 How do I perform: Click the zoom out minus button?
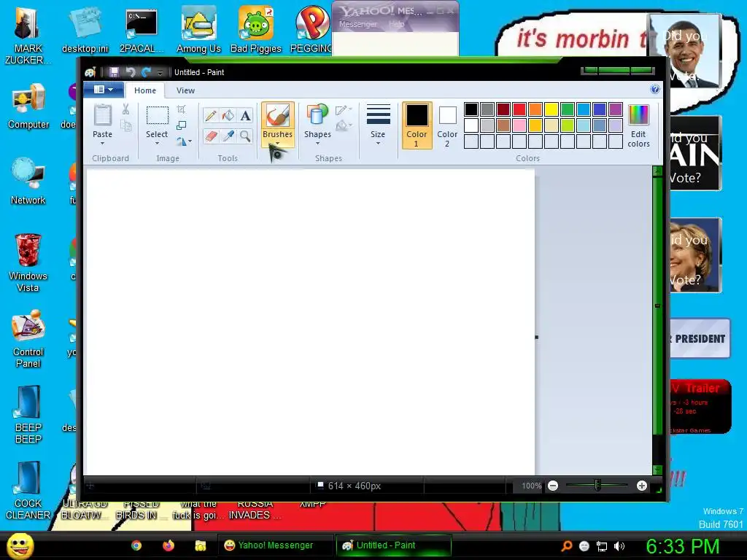point(553,486)
